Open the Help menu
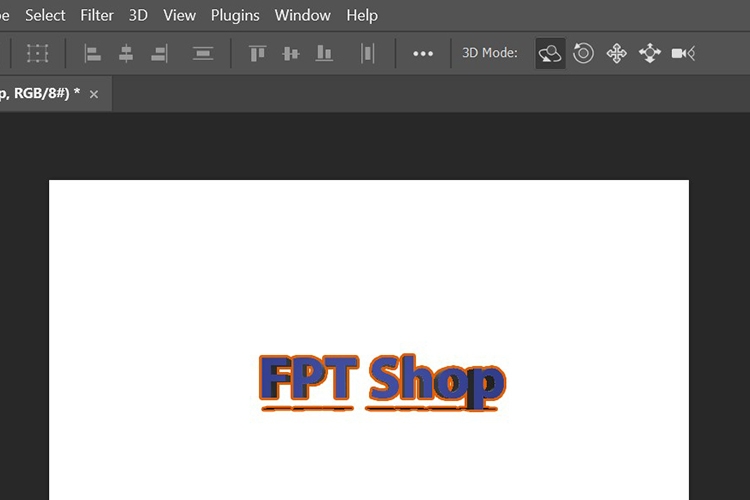Screen dimensions: 750x500 tap(362, 15)
